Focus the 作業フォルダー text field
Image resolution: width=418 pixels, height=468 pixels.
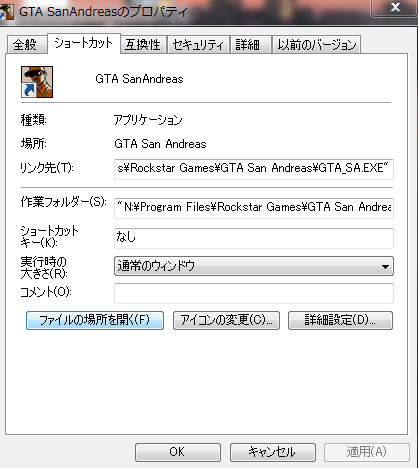(x=254, y=208)
